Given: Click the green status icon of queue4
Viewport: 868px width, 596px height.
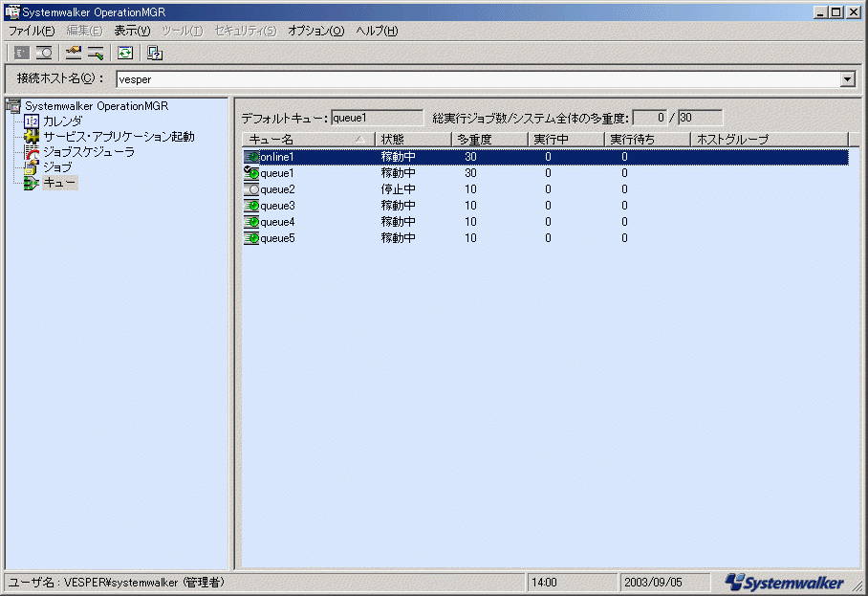Looking at the screenshot, I should point(251,222).
